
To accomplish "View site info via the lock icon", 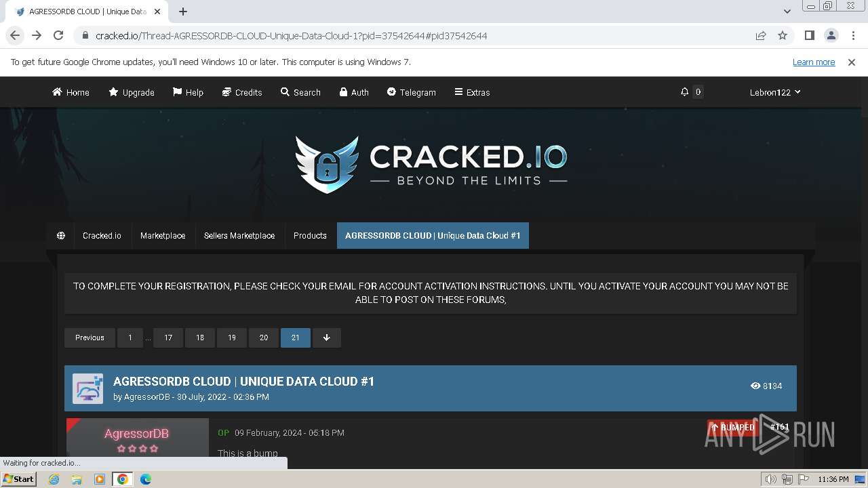I will [85, 35].
